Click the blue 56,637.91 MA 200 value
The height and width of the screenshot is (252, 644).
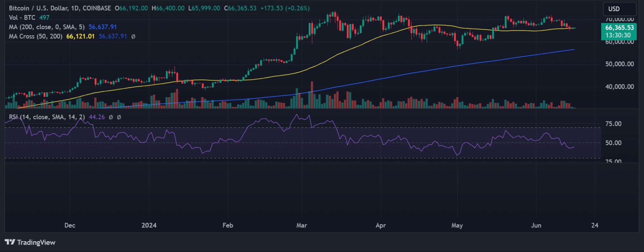(102, 27)
